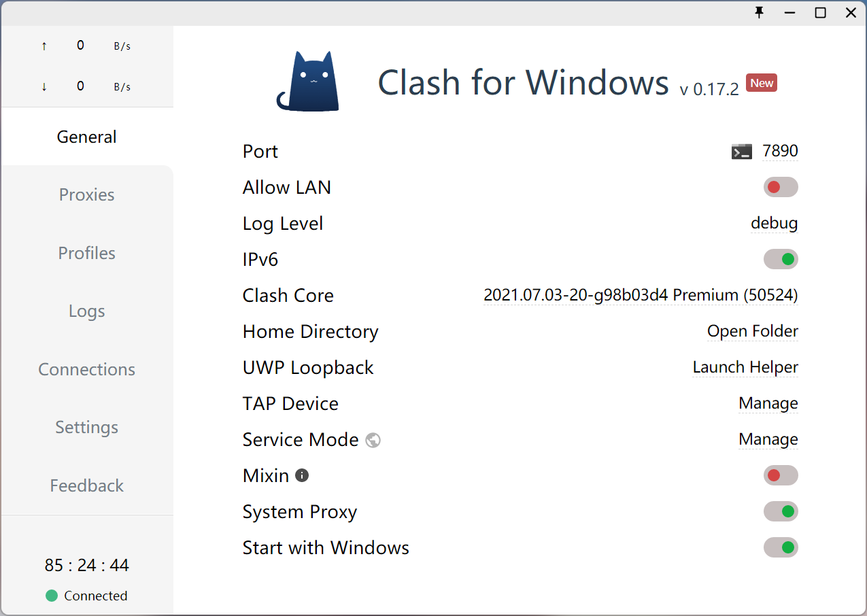
Task: Click the info icon next to Mixin
Action: pos(302,475)
